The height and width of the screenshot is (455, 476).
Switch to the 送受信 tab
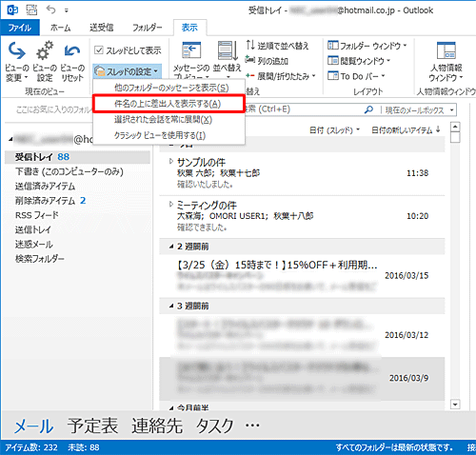(102, 28)
